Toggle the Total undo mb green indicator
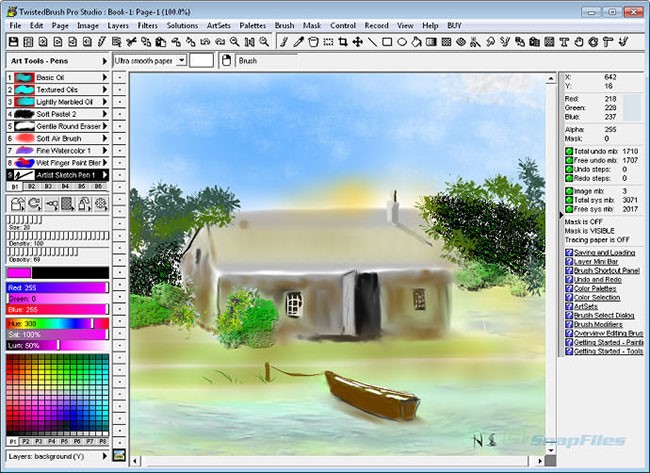This screenshot has height=473, width=650. (569, 151)
